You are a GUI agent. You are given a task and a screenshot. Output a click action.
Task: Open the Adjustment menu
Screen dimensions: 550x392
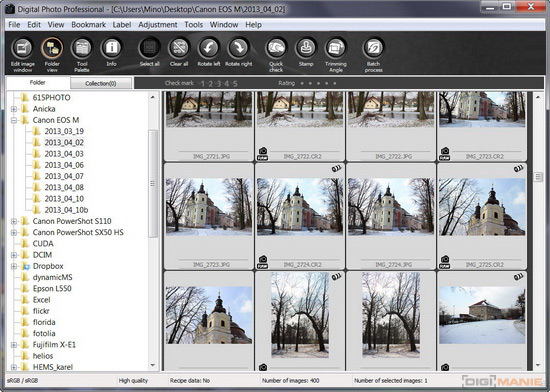click(158, 25)
